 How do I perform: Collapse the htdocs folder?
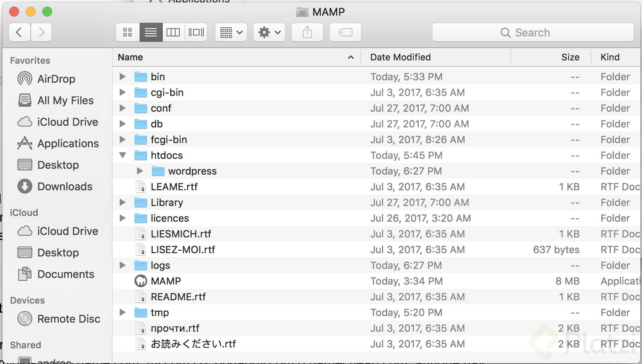[122, 155]
